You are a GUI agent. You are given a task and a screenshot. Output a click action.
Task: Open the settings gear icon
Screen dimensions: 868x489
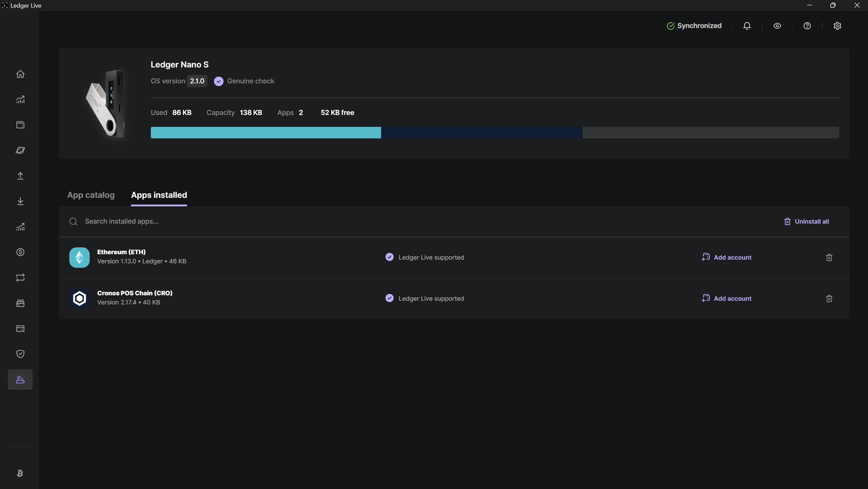click(x=837, y=26)
